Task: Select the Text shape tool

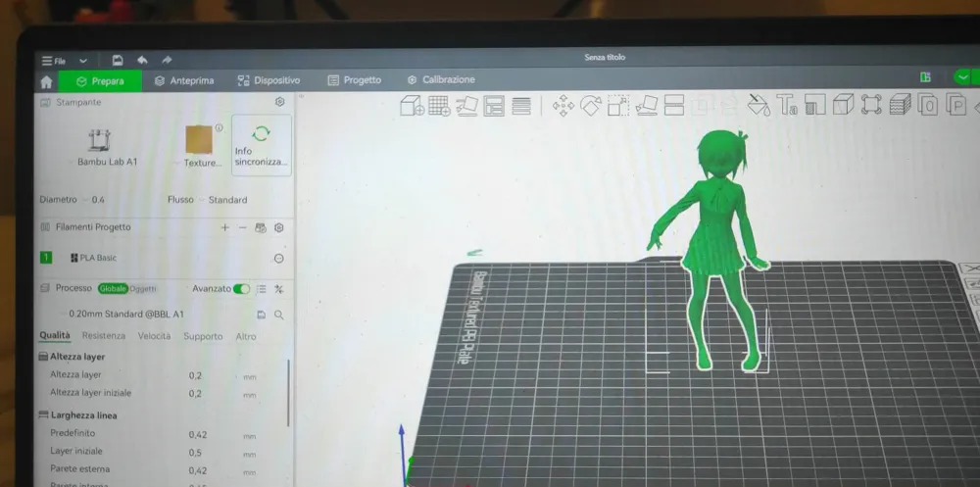Action: tap(787, 105)
